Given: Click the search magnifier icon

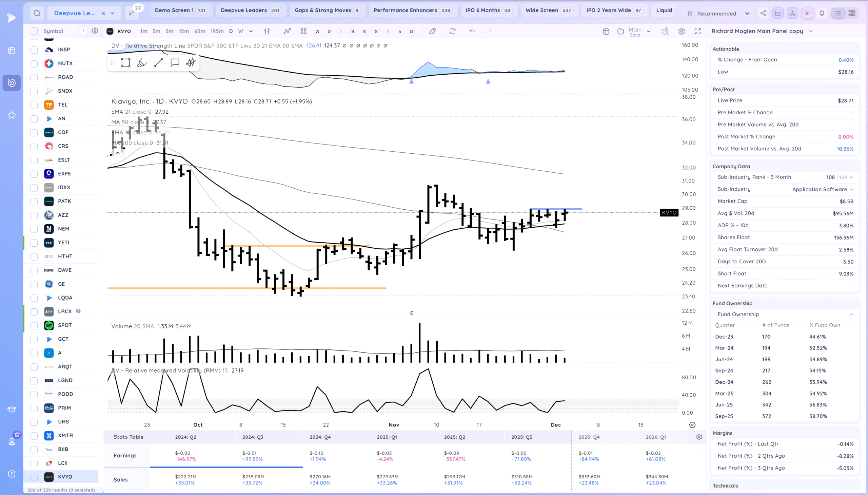Looking at the screenshot, I should pos(37,13).
